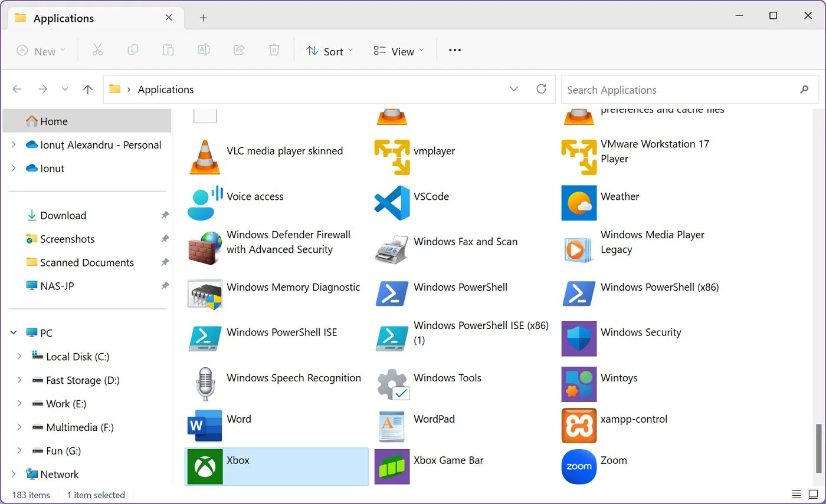Go forward with the Forward arrow
The image size is (826, 504).
[x=42, y=90]
